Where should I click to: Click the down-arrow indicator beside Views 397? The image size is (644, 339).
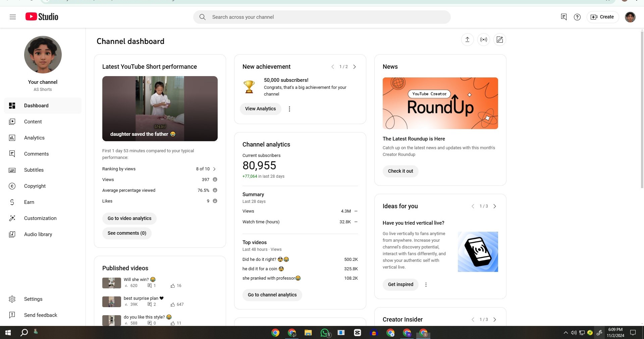pos(215,179)
